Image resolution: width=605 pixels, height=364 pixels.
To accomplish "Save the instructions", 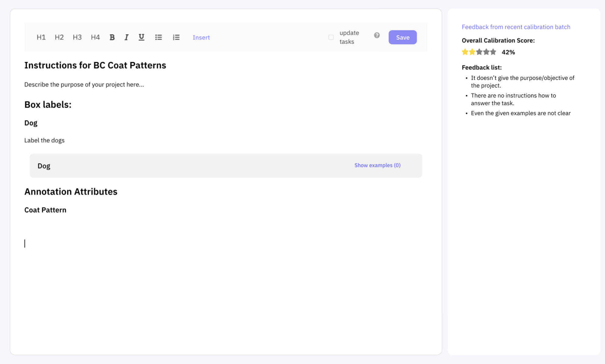I will [x=402, y=37].
